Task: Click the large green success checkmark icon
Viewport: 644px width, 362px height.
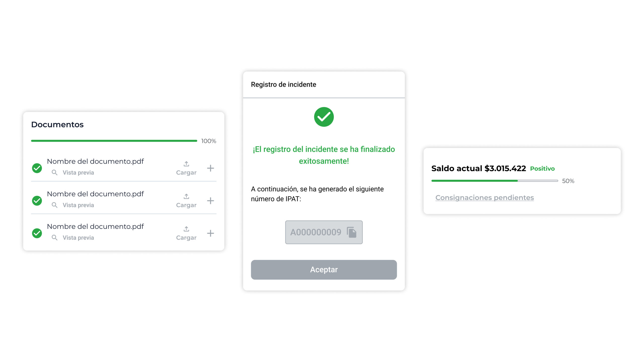Action: click(x=324, y=117)
